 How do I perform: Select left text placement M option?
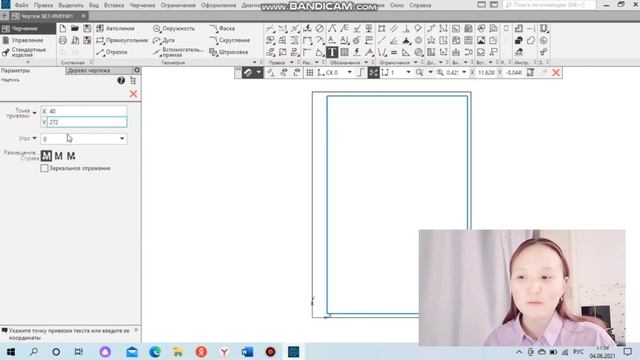coord(46,156)
